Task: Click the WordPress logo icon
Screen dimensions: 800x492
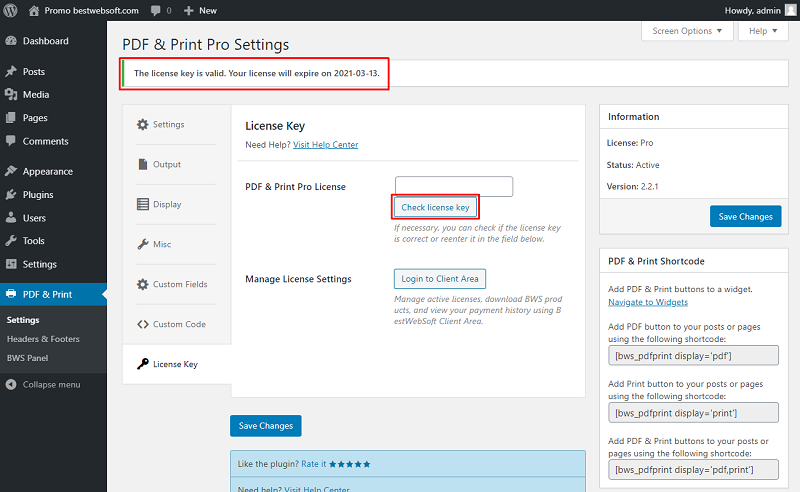Action: (x=10, y=10)
